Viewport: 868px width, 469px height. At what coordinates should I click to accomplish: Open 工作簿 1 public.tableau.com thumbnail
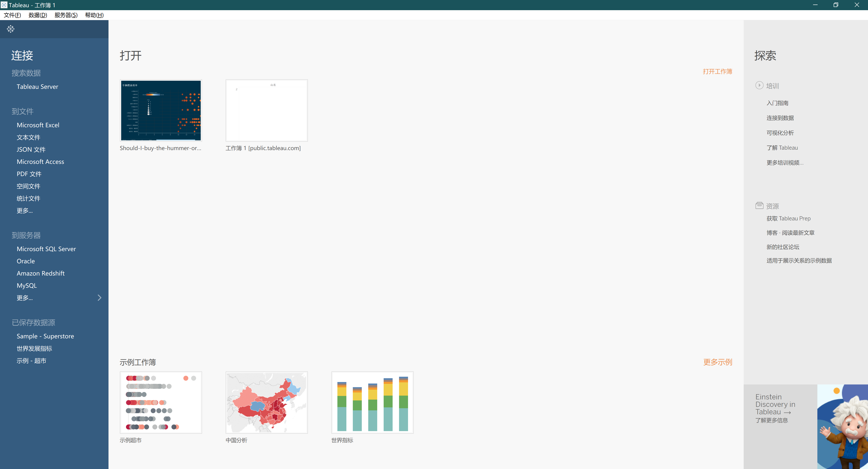(x=267, y=111)
